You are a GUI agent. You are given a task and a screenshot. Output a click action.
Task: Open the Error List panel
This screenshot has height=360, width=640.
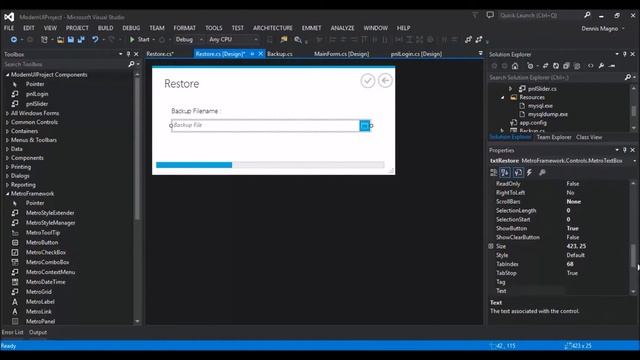(x=13, y=332)
